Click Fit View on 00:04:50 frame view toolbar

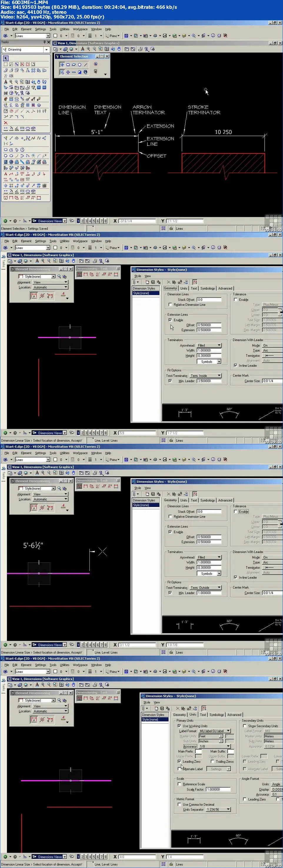(107, 49)
